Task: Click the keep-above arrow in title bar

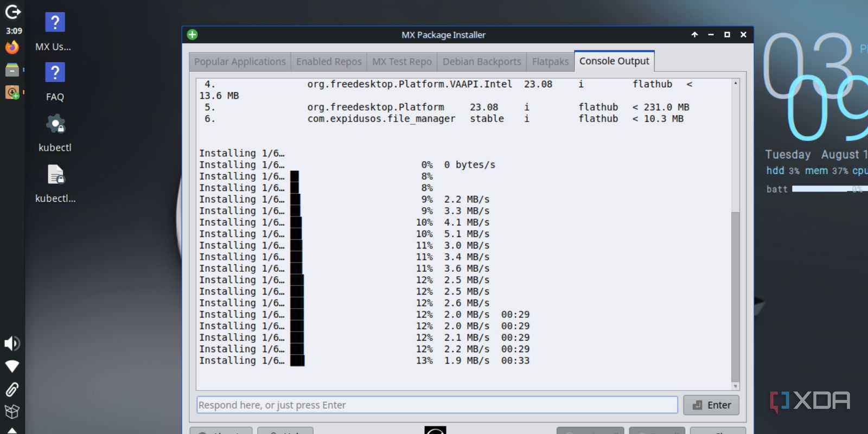Action: click(694, 35)
